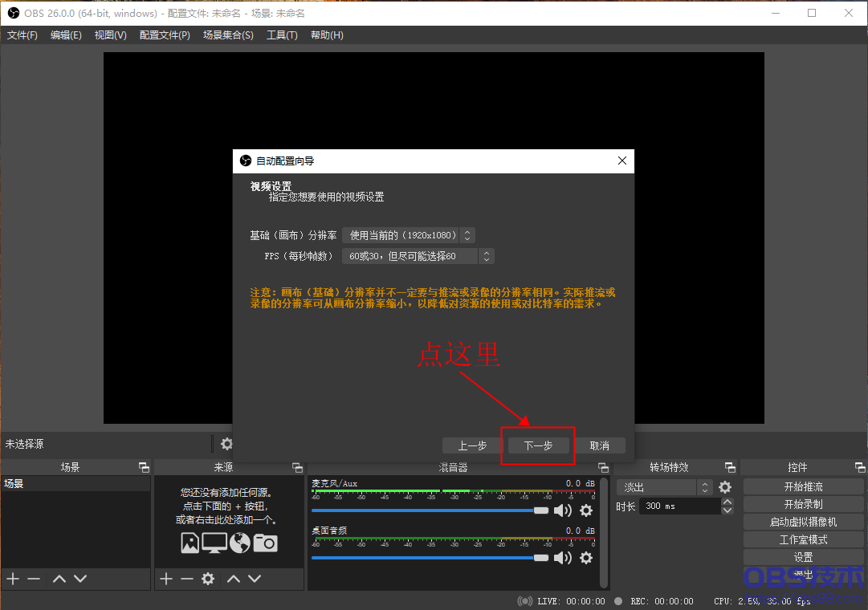
Task: Click the 时长 300 ms field
Action: point(680,506)
